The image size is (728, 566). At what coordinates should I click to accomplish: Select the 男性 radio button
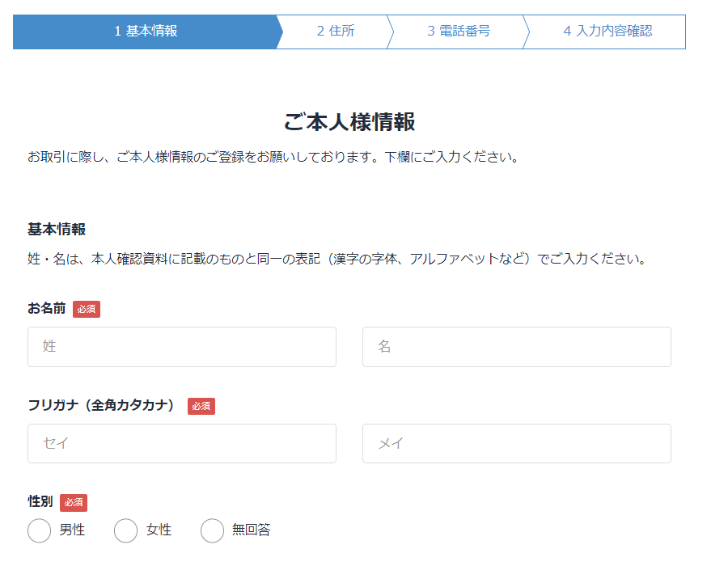[40, 530]
